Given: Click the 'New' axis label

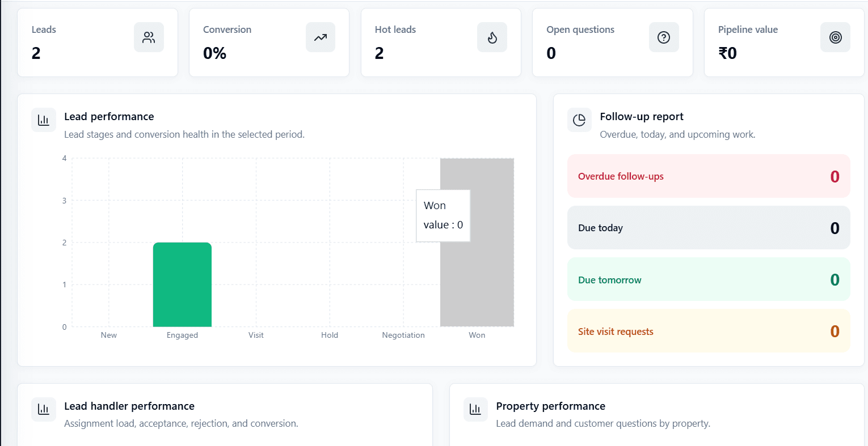Looking at the screenshot, I should (x=109, y=335).
